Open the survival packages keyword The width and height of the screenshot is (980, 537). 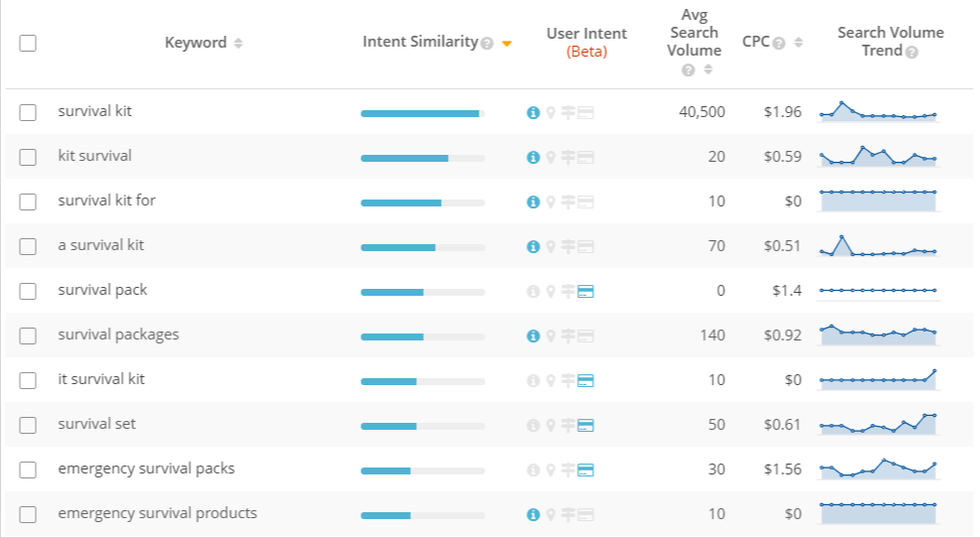coord(118,336)
